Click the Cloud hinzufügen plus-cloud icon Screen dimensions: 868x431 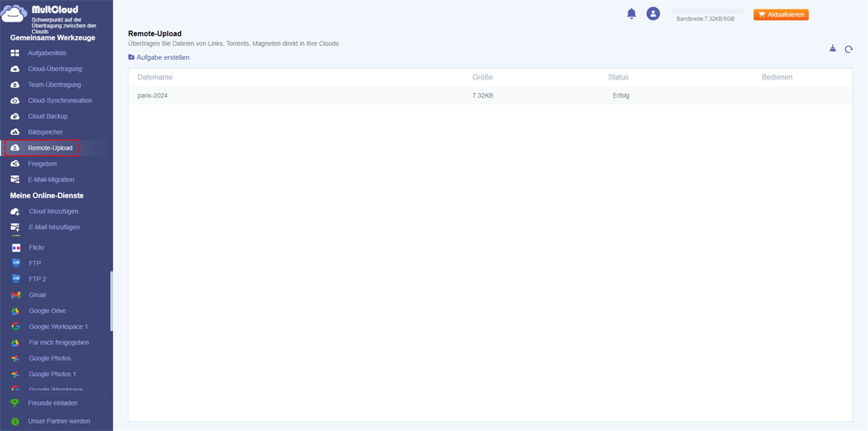[x=15, y=212]
